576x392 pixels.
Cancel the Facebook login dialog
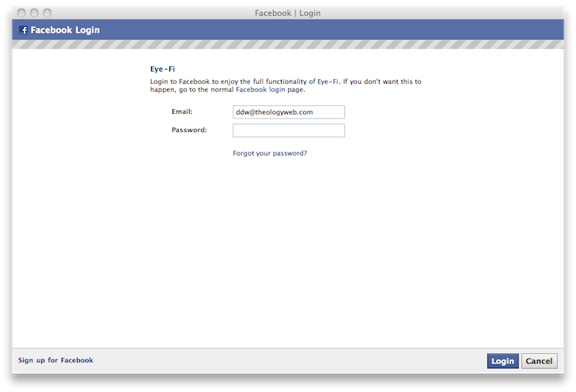point(539,361)
